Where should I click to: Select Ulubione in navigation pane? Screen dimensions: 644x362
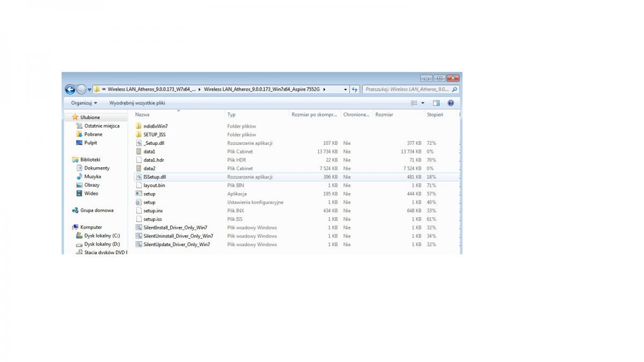pyautogui.click(x=90, y=117)
